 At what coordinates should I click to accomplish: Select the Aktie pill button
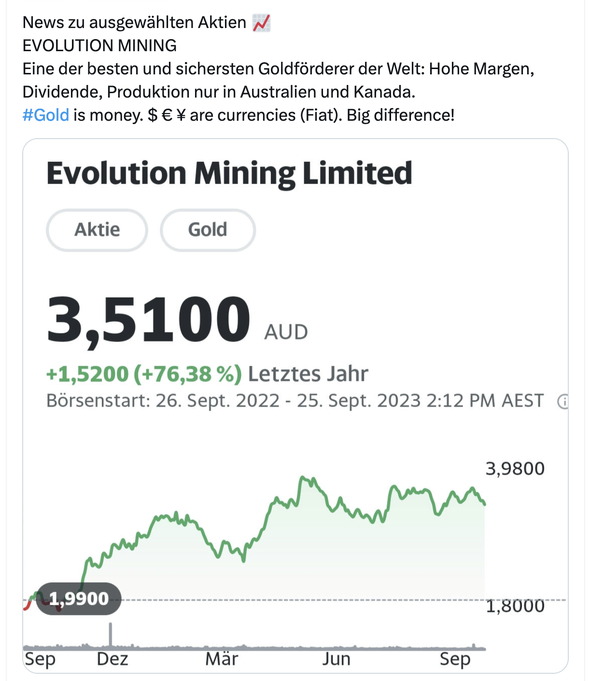click(x=97, y=230)
